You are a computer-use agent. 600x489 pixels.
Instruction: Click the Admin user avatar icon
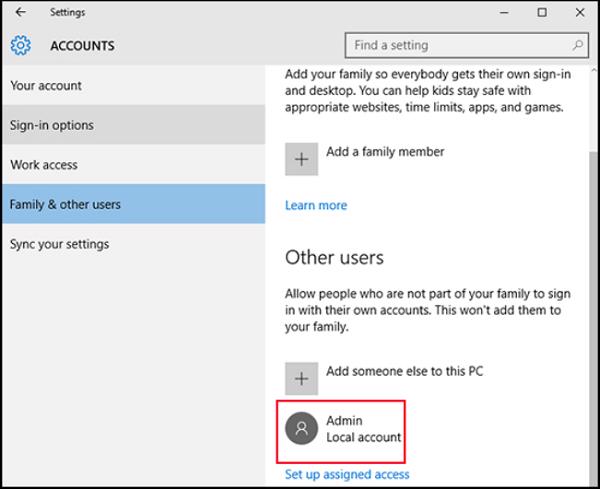(302, 429)
